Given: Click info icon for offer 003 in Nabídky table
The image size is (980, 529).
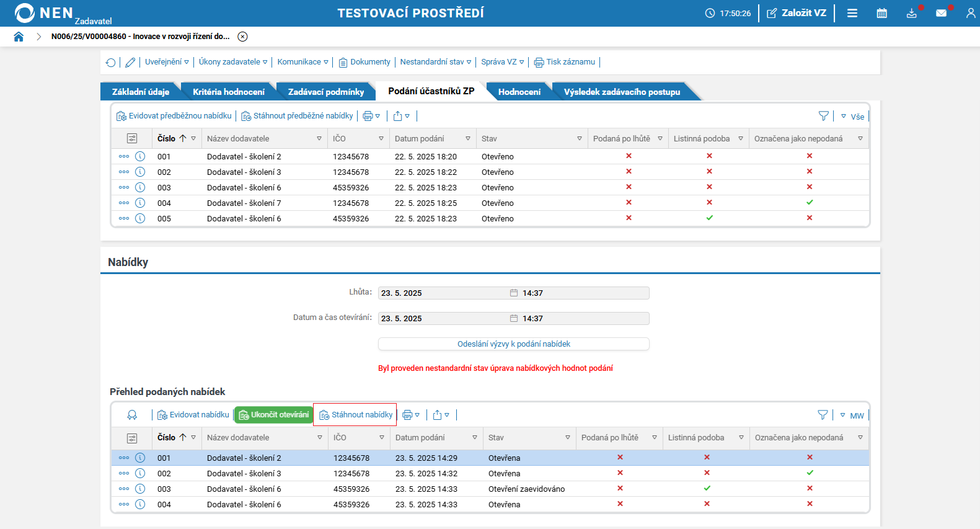Looking at the screenshot, I should click(x=140, y=489).
